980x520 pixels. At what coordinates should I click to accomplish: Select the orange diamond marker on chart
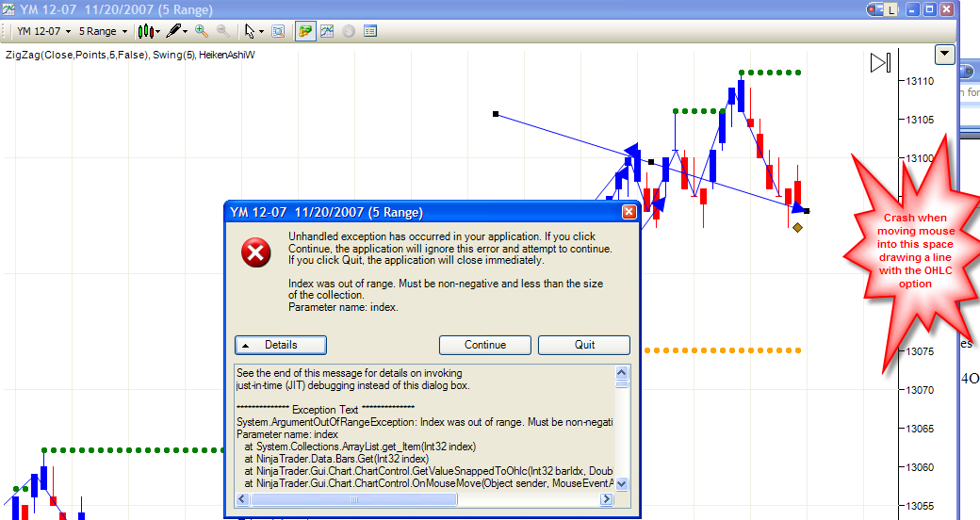point(797,228)
